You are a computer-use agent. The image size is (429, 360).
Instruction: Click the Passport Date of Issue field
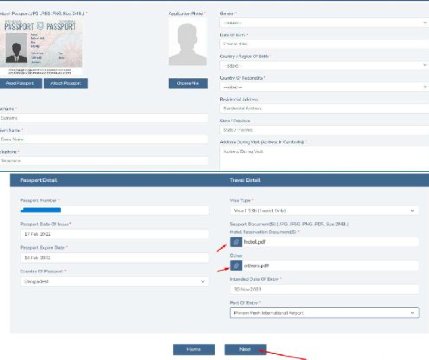tap(114, 234)
